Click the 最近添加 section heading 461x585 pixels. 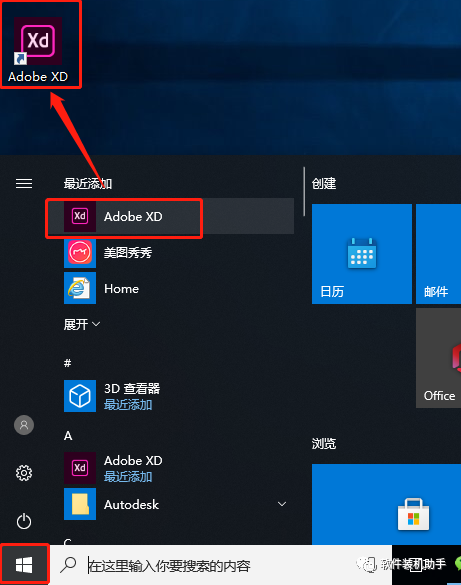[88, 184]
